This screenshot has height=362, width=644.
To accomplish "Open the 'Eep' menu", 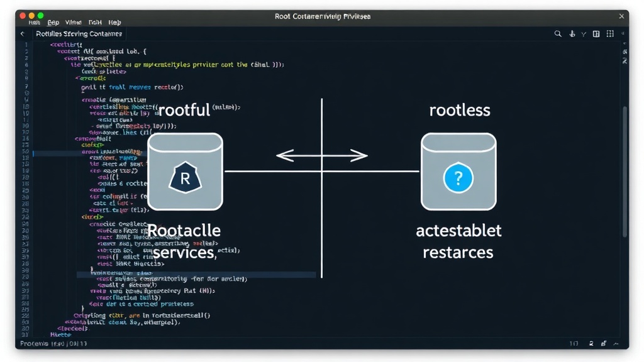I will click(x=53, y=22).
